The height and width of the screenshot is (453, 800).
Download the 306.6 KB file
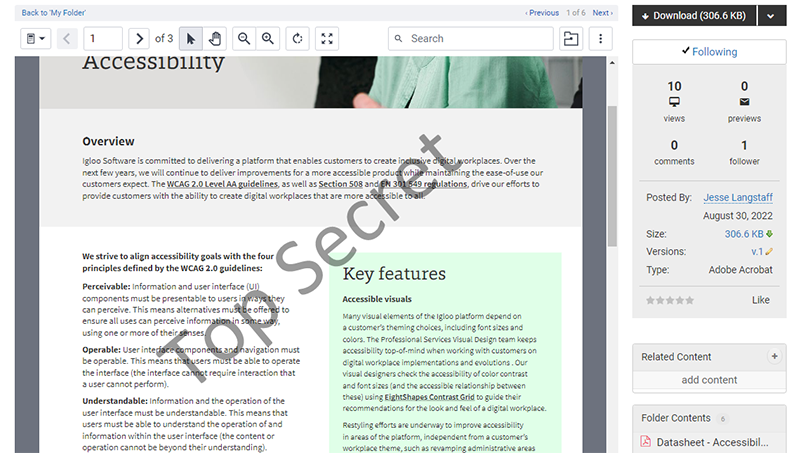(x=694, y=16)
